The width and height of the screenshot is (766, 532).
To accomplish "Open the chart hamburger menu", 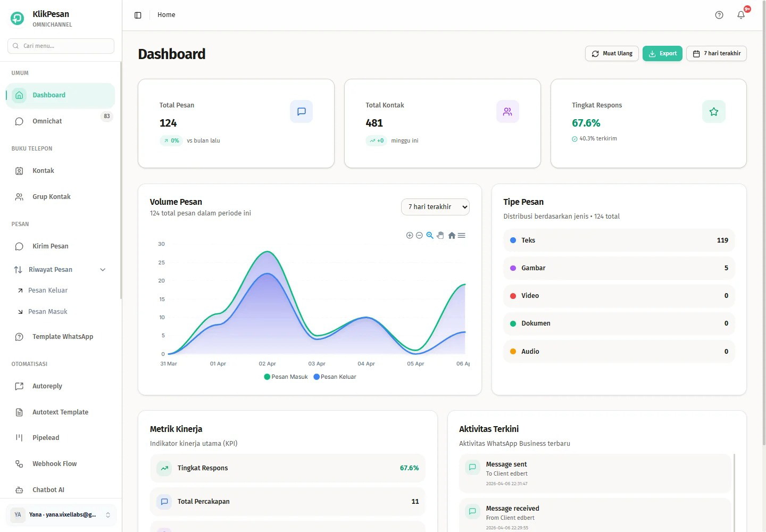I will (x=462, y=235).
